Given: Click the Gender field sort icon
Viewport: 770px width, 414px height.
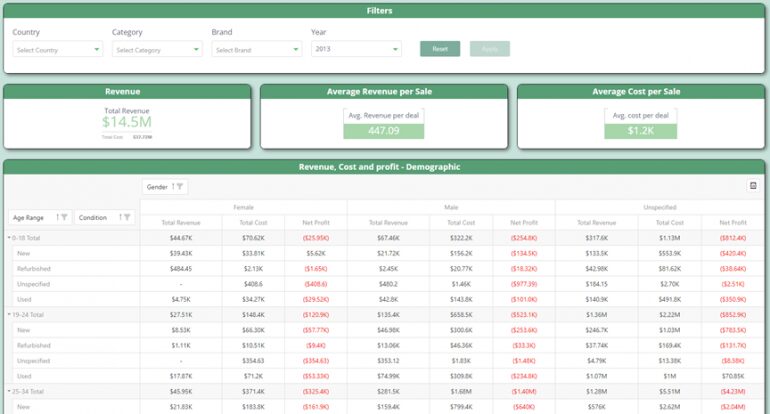Looking at the screenshot, I should click(x=174, y=186).
